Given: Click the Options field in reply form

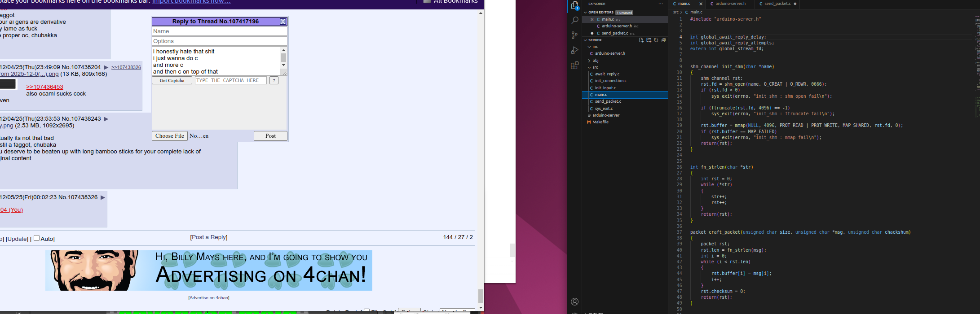Looking at the screenshot, I should point(220,41).
